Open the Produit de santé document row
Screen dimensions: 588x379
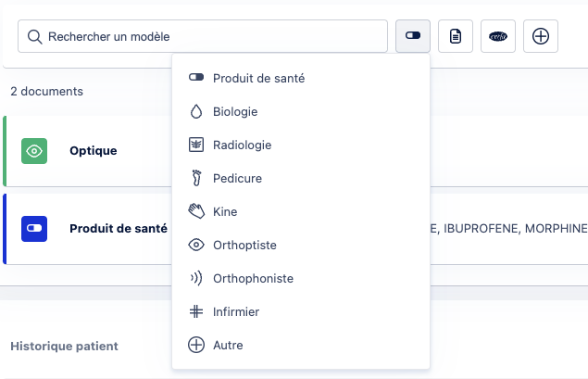point(295,229)
